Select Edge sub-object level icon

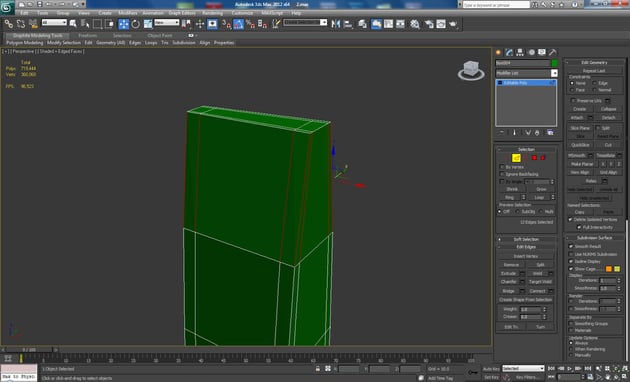516,158
